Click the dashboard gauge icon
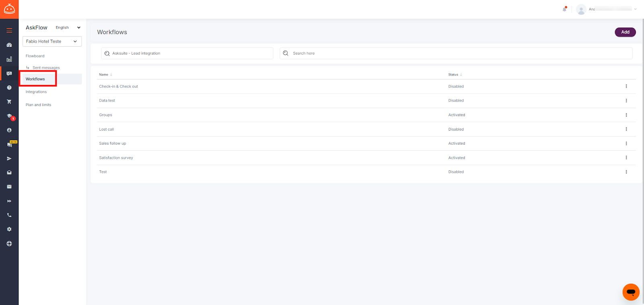This screenshot has height=305, width=644. tap(9, 45)
